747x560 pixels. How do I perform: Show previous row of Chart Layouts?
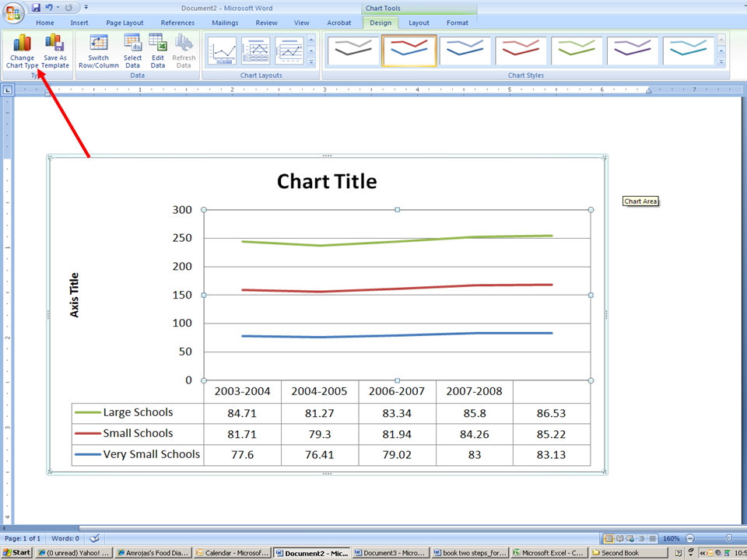coord(311,40)
